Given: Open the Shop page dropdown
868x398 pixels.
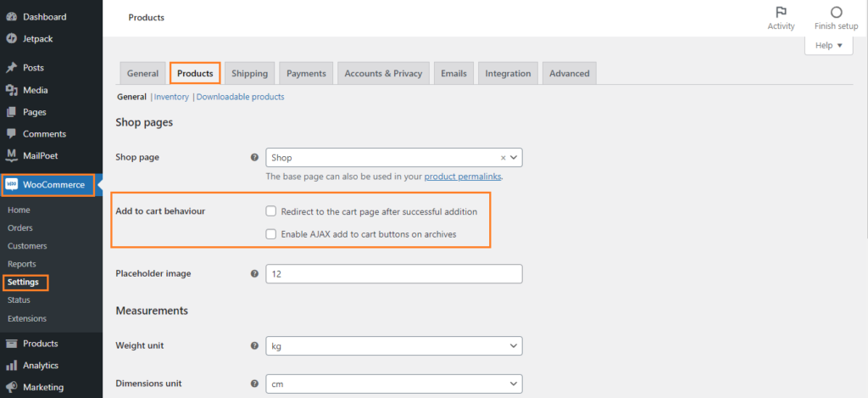Looking at the screenshot, I should (x=394, y=158).
